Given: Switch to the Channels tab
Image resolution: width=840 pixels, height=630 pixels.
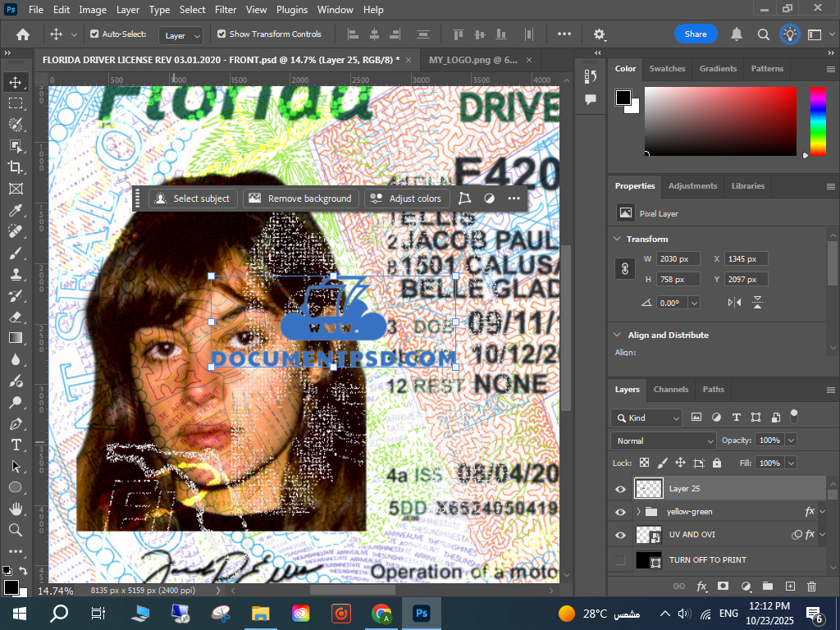Looking at the screenshot, I should (x=670, y=390).
